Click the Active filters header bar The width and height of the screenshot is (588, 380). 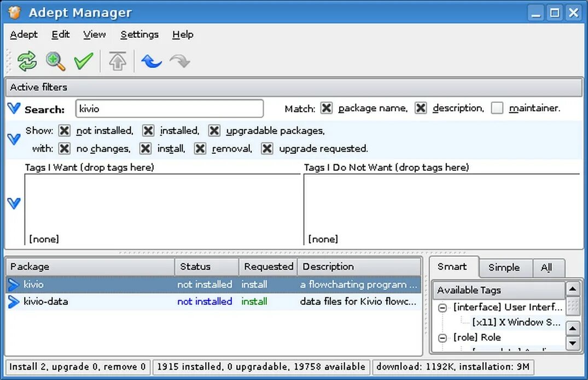tap(294, 87)
